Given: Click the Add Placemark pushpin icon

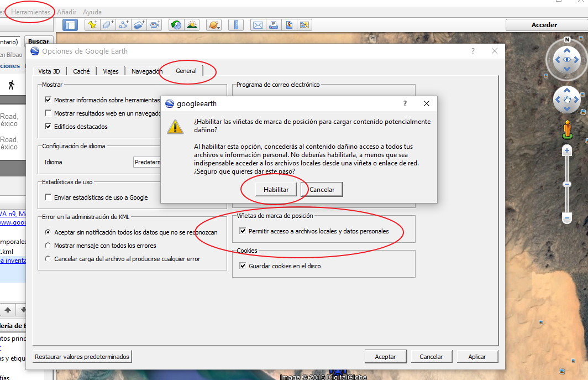Looking at the screenshot, I should [x=92, y=25].
